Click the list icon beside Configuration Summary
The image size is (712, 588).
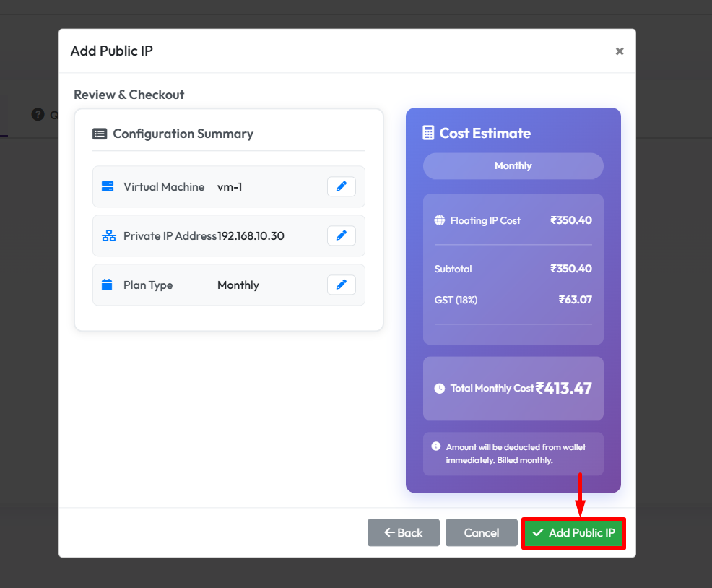(x=100, y=134)
